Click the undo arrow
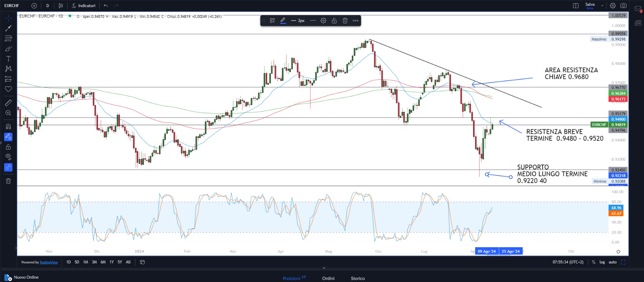 [x=106, y=6]
